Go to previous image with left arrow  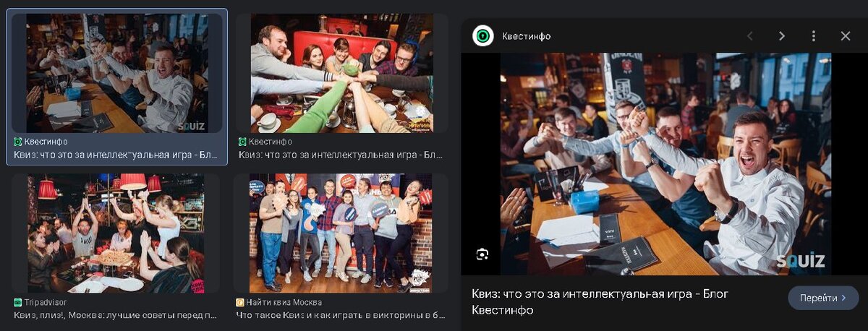tap(750, 36)
